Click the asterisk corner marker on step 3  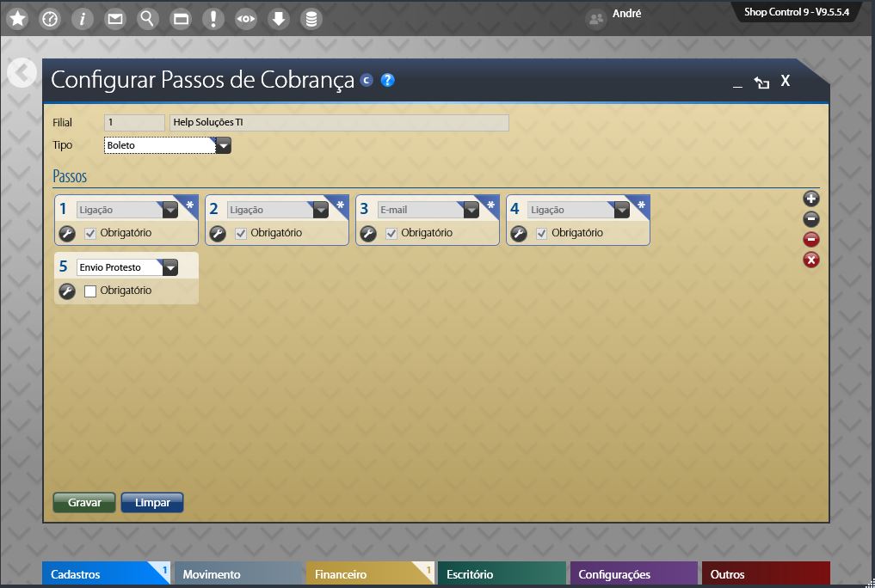[490, 205]
